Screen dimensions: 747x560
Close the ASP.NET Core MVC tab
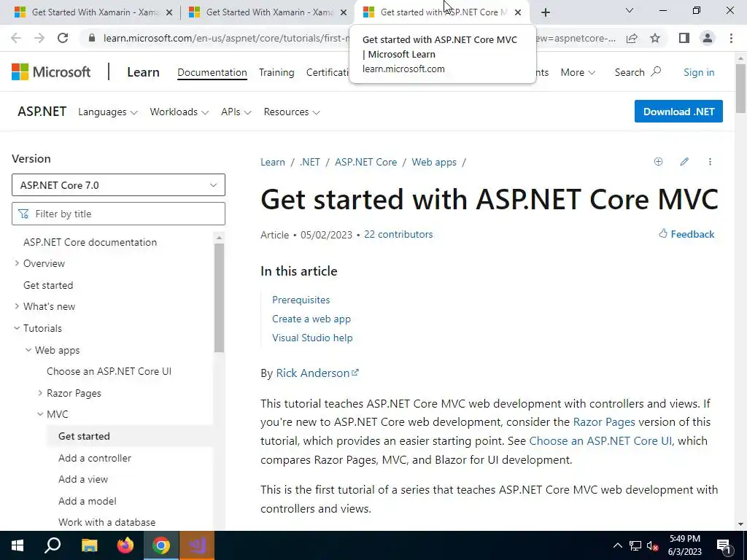point(518,12)
